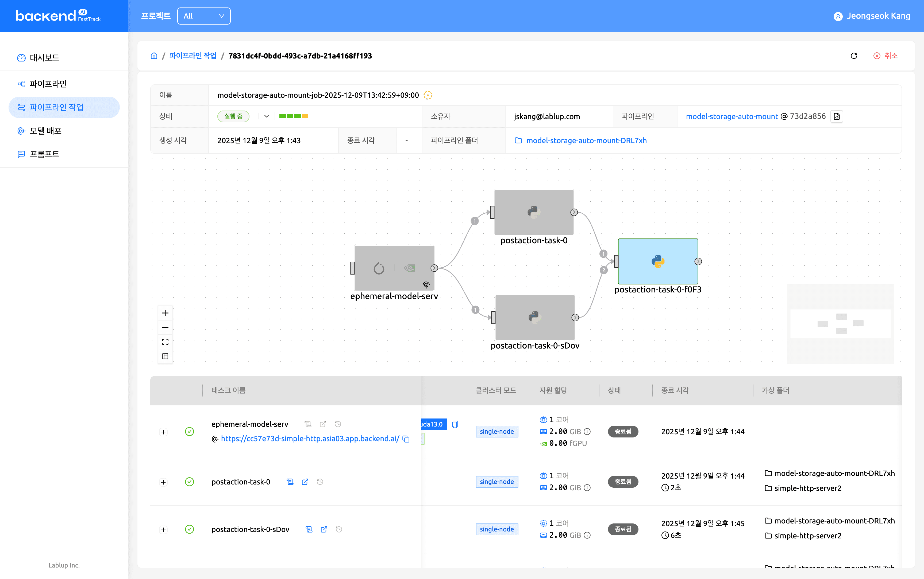
Task: Expand the 실행 중 status chevron
Action: point(266,116)
